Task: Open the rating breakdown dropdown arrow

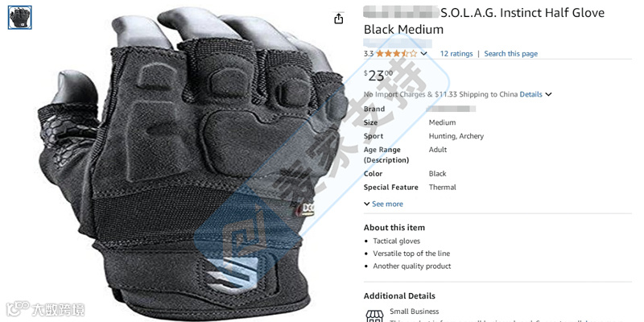Action: [x=424, y=54]
